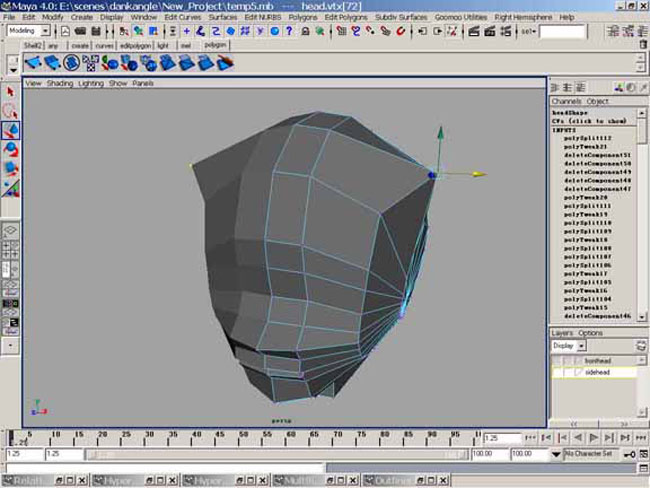The width and height of the screenshot is (650, 488).
Task: Switch to the editpolygon shelf tab
Action: [x=135, y=46]
